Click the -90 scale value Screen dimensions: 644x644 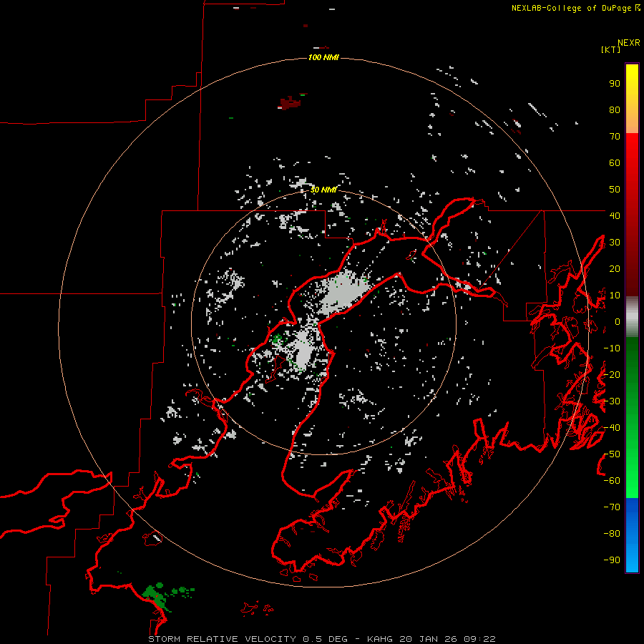612,560
